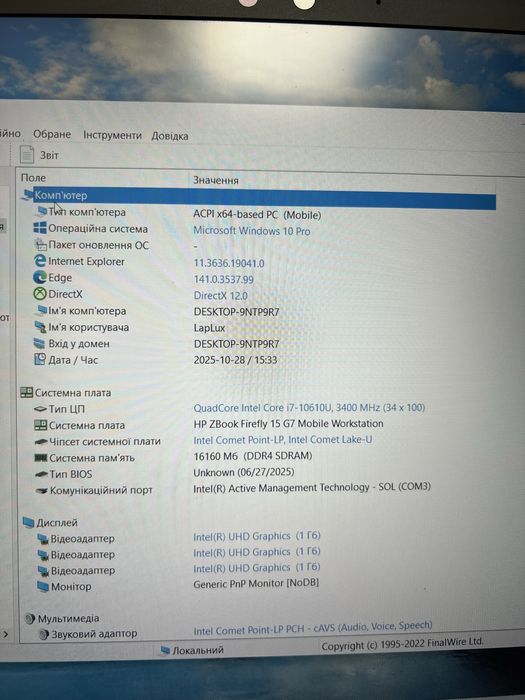Select the Звуковий адаптор field label
Viewport: 525px width, 700px height.
coord(94,634)
